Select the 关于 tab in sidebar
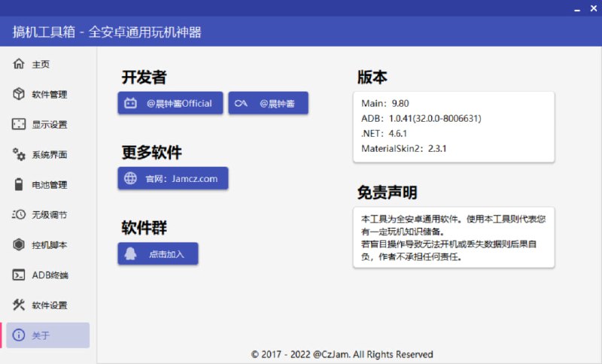The height and width of the screenshot is (364, 602). (x=47, y=335)
